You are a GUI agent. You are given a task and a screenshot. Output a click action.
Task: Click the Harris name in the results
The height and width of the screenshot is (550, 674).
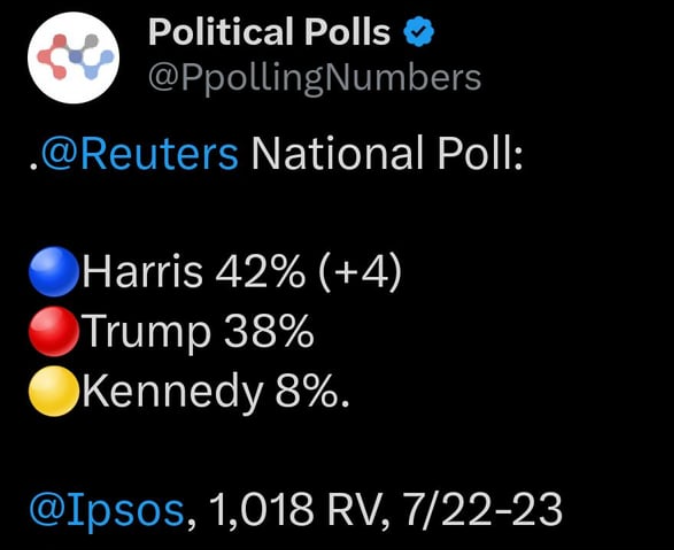coord(142,272)
